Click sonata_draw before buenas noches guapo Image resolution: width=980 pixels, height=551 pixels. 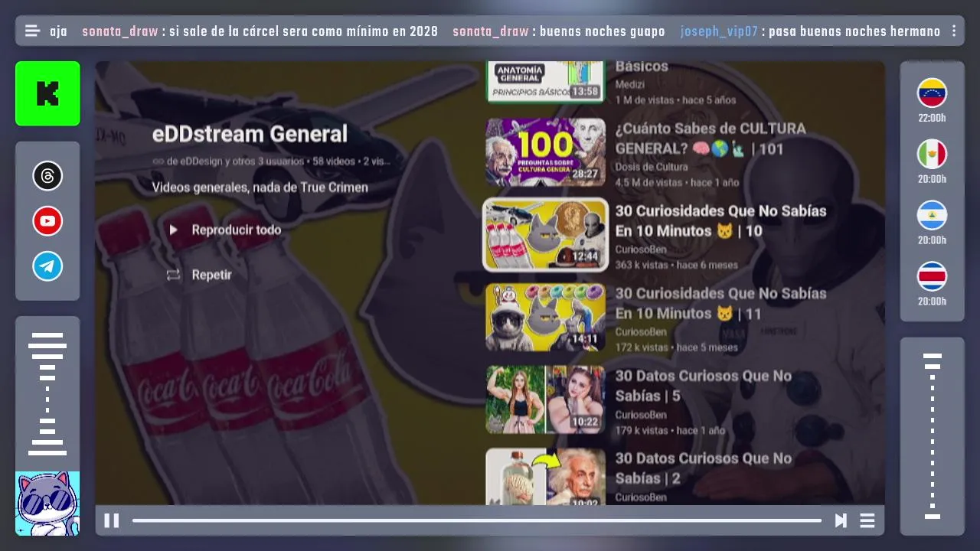pyautogui.click(x=491, y=31)
